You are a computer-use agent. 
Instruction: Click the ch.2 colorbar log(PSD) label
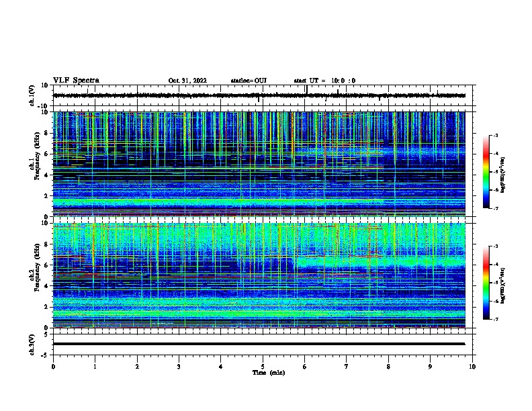(x=503, y=285)
